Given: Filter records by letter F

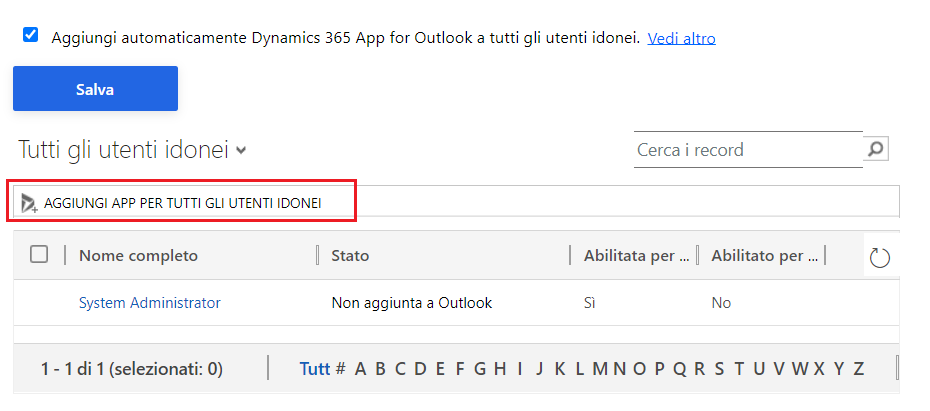Looking at the screenshot, I should [460, 369].
